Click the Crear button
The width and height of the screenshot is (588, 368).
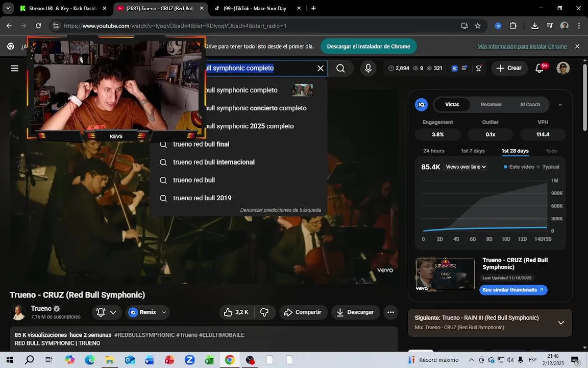509,68
